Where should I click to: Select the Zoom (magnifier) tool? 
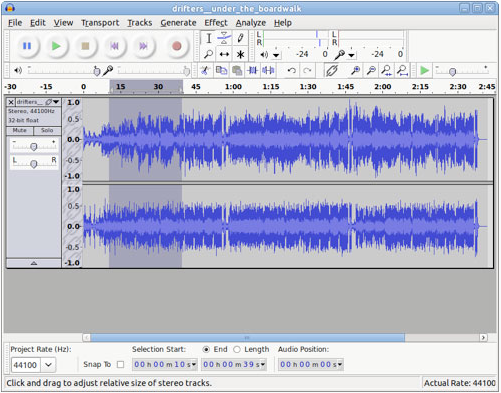pyautogui.click(x=209, y=54)
